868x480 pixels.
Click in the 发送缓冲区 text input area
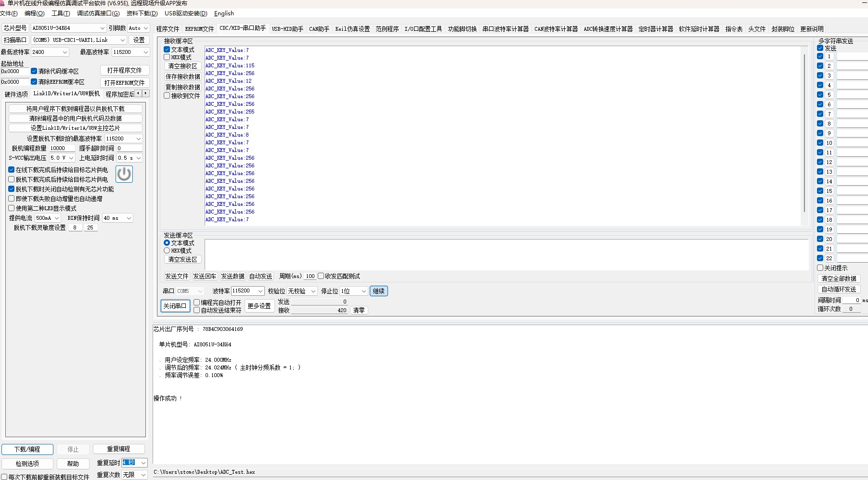[505, 255]
